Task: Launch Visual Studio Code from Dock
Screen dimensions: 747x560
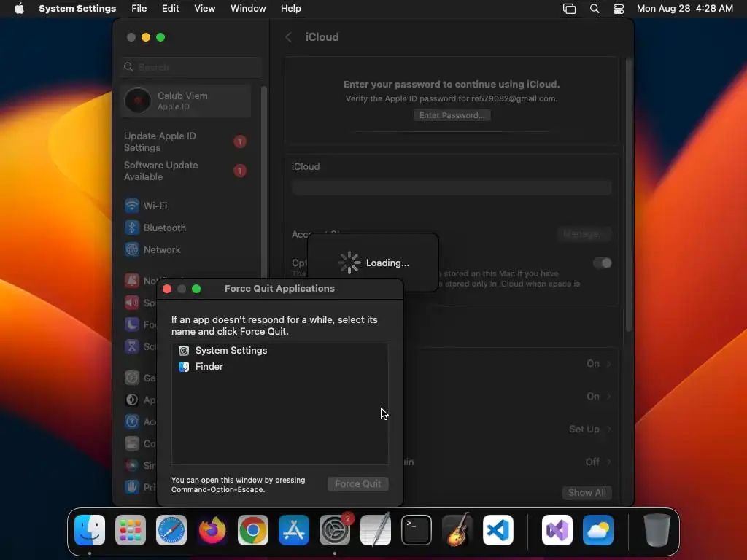Action: (x=498, y=530)
